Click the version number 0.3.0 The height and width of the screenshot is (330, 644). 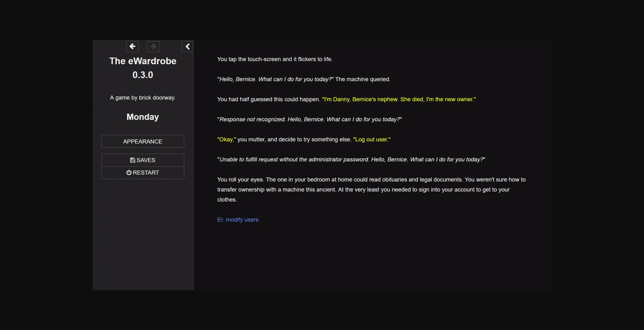pos(143,75)
